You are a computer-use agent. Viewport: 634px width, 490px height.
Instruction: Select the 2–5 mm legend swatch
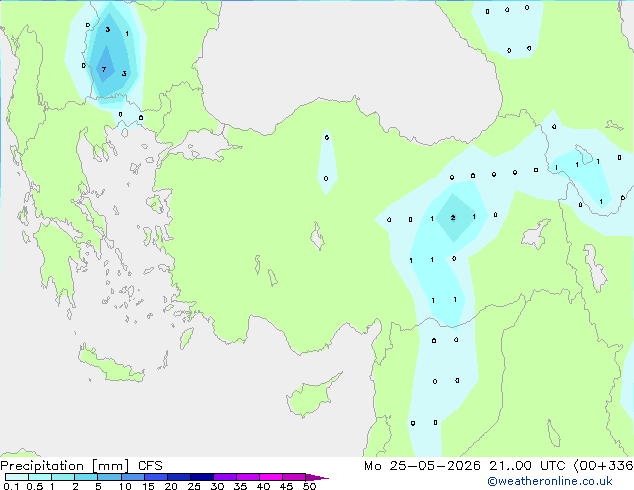[x=86, y=477]
